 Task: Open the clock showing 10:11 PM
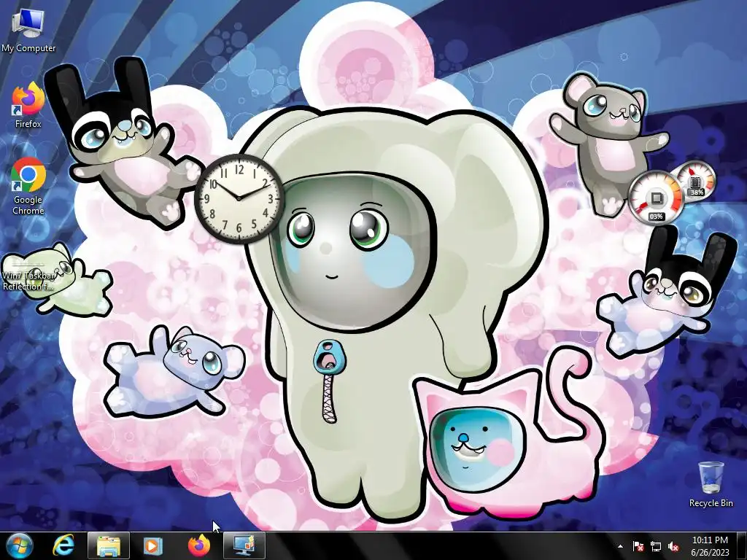pos(710,540)
